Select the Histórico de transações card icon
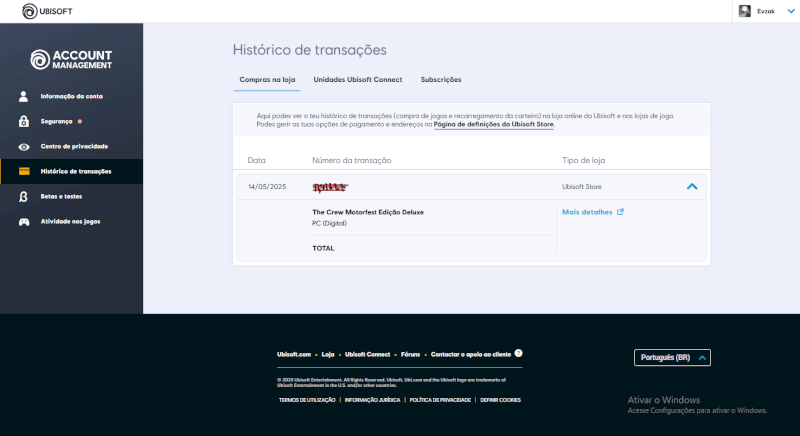This screenshot has height=436, width=800. [x=24, y=171]
